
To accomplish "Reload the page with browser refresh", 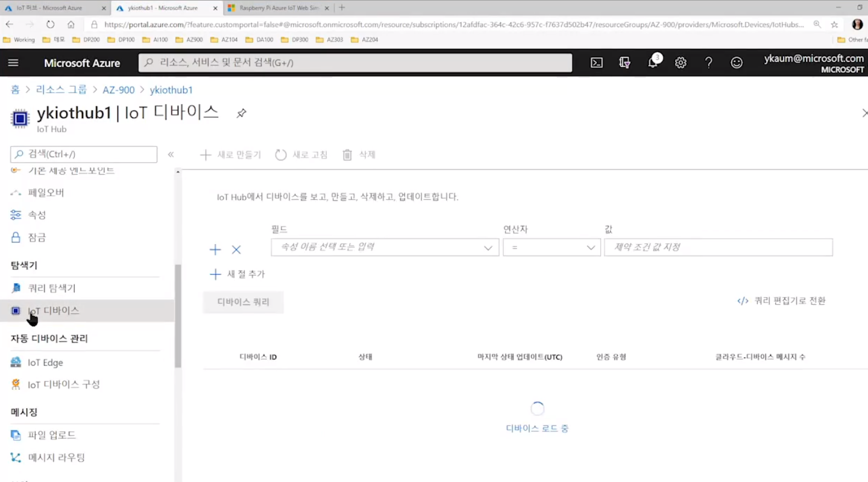I will [x=51, y=25].
